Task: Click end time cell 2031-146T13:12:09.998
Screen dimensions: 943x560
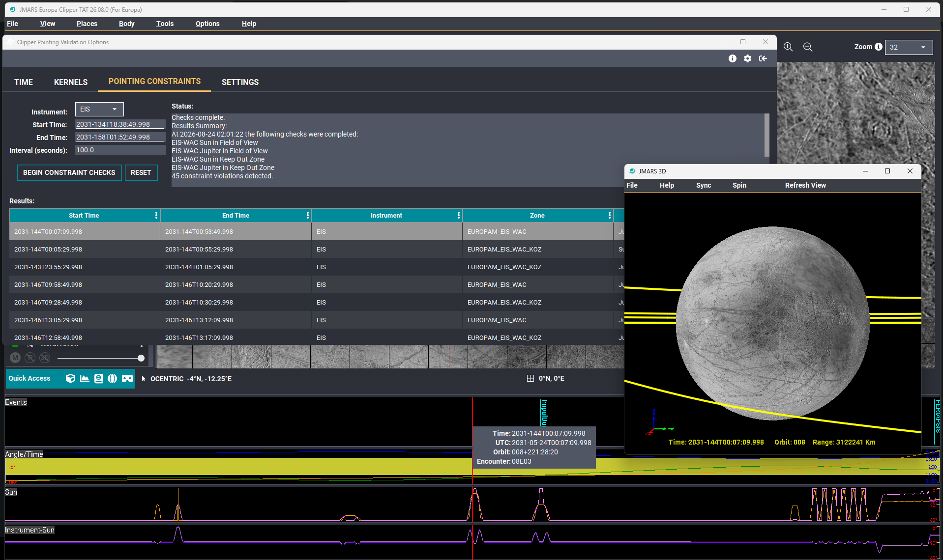Action: [x=236, y=320]
